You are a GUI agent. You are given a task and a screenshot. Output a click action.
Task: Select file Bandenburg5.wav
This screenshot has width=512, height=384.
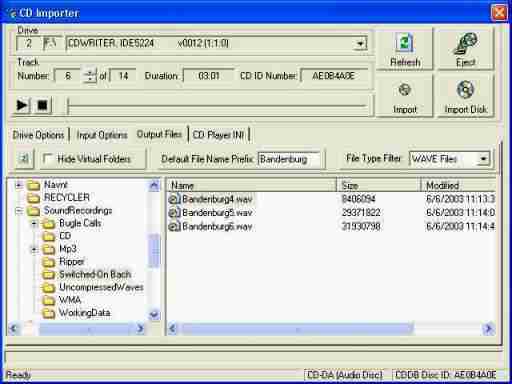217,213
